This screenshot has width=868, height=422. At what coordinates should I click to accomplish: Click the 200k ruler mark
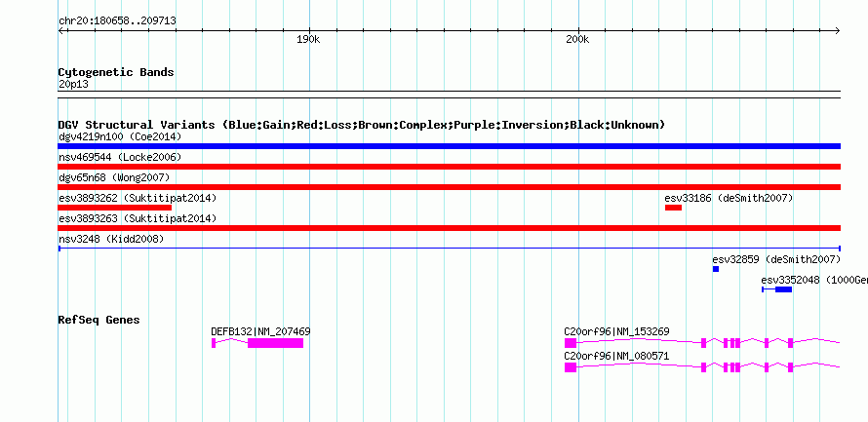577,40
